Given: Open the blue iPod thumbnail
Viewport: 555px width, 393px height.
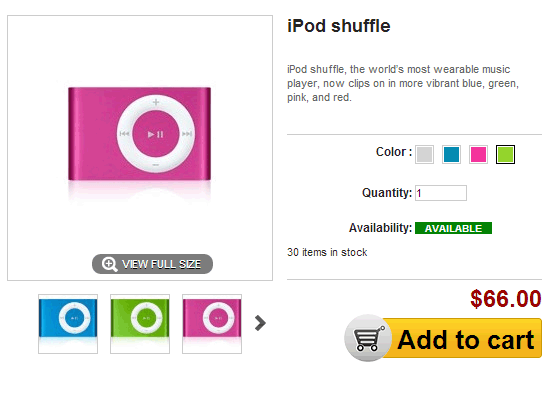Looking at the screenshot, I should [x=68, y=324].
